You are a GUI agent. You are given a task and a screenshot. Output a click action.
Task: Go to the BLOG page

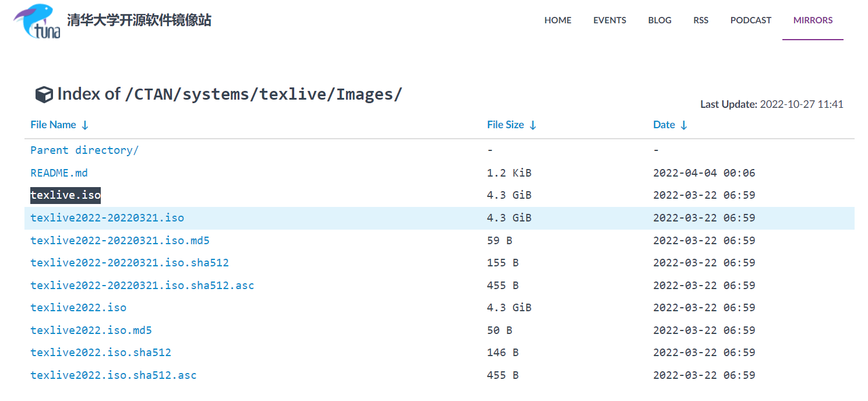[659, 20]
